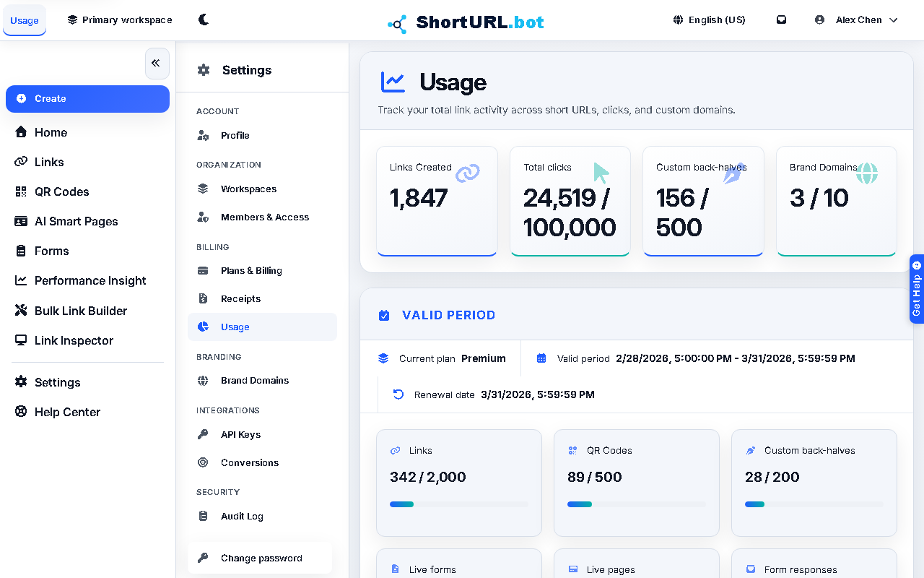This screenshot has height=578, width=924.
Task: Click the Link Inspector monitor icon
Action: (21, 340)
